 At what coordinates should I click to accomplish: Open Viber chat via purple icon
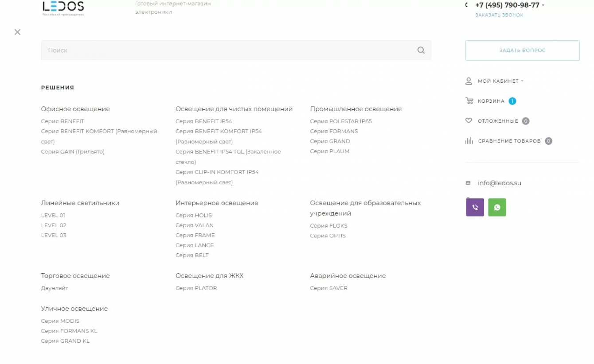tap(475, 207)
